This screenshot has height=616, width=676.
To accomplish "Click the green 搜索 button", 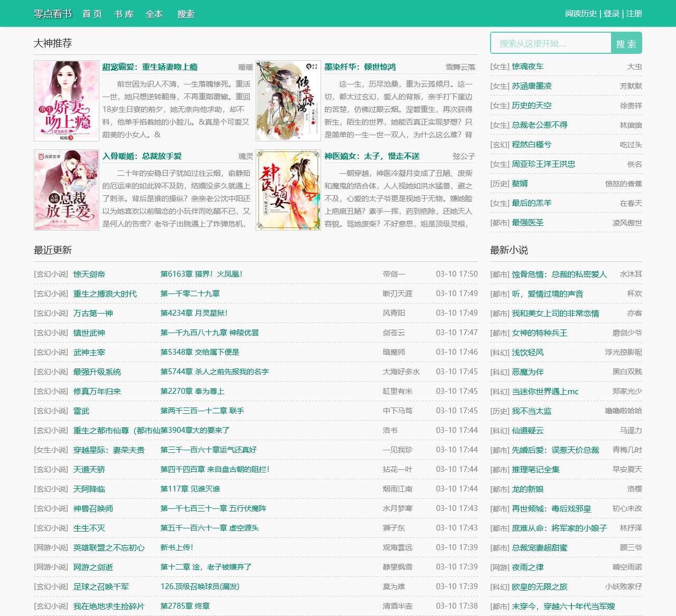I will click(x=626, y=43).
